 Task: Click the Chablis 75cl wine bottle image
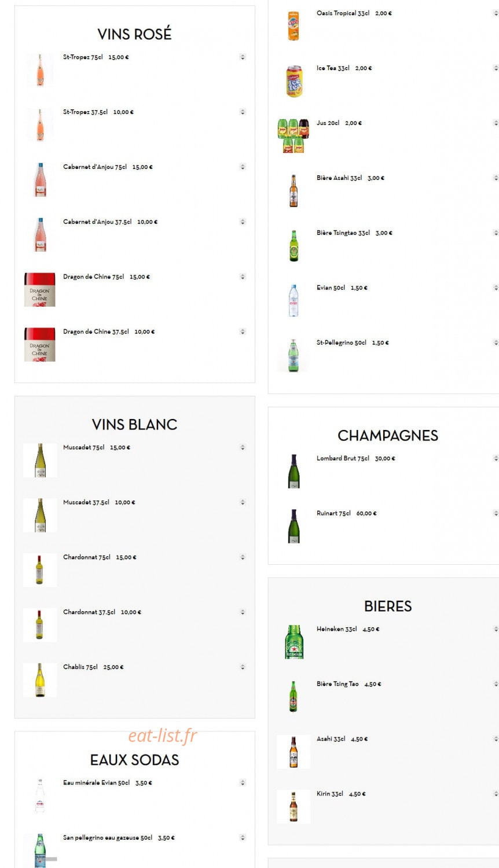[40, 679]
